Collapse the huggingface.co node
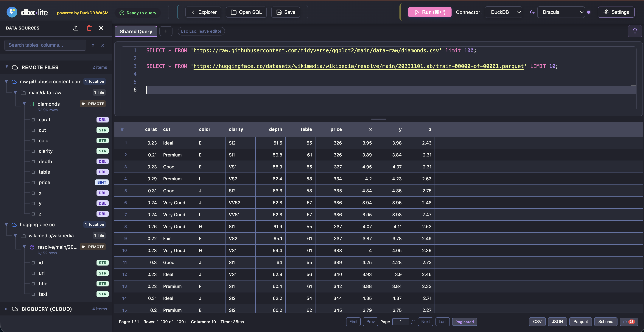The height and width of the screenshot is (332, 644). point(7,224)
